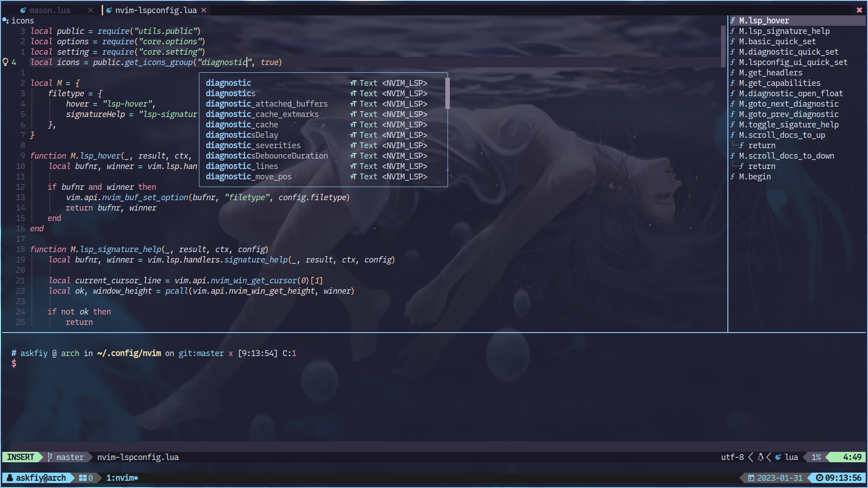Go to M.lspconfig_ui_quick_set symbol
This screenshot has height=488, width=868.
click(x=793, y=62)
